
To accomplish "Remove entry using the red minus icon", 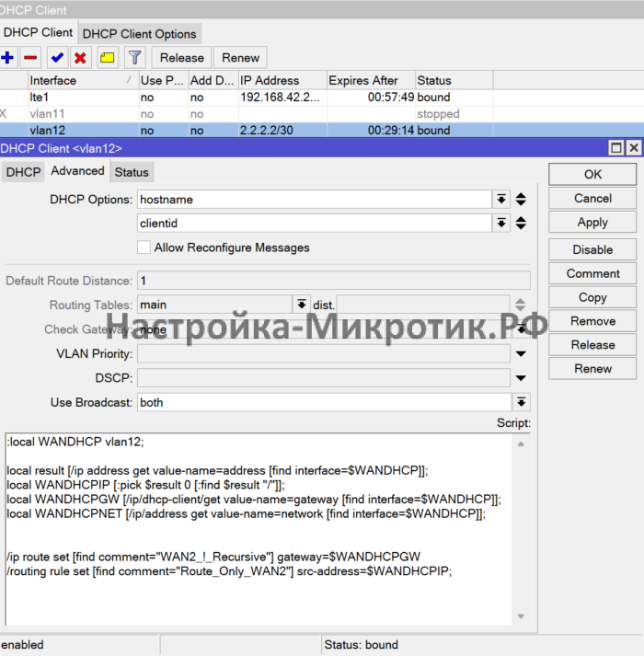I will pos(30,58).
